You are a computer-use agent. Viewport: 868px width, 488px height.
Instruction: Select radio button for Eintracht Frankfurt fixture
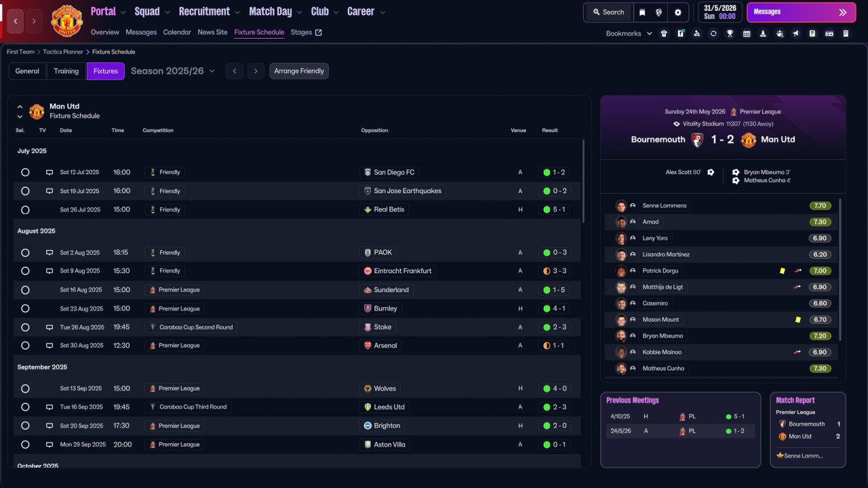pyautogui.click(x=25, y=271)
